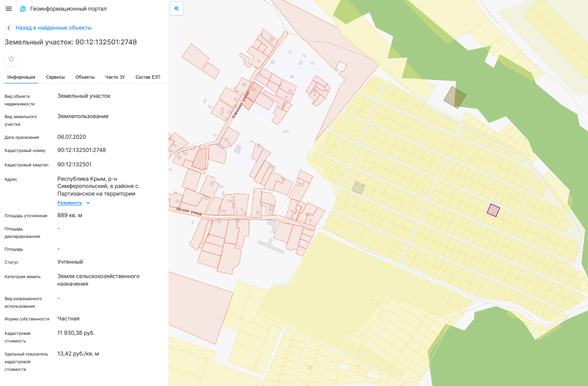Expand full address via Развернуть link

coord(70,203)
